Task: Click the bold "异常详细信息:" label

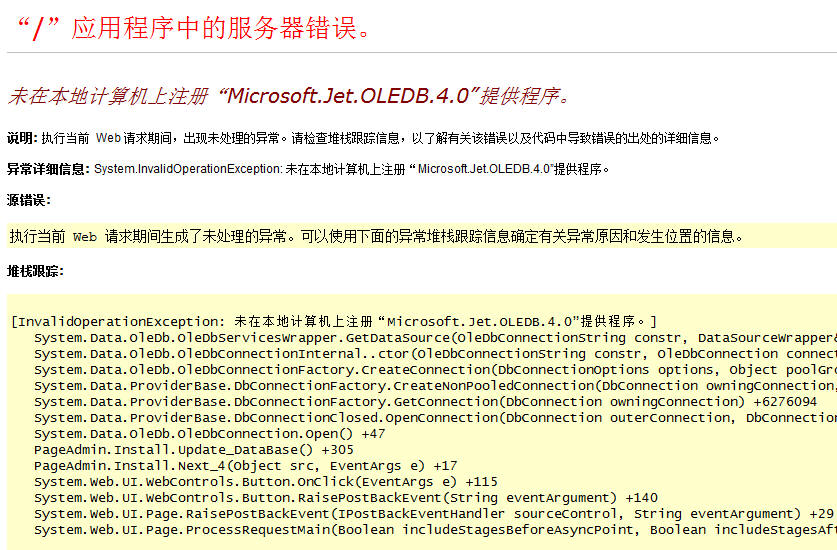Action: pyautogui.click(x=48, y=169)
